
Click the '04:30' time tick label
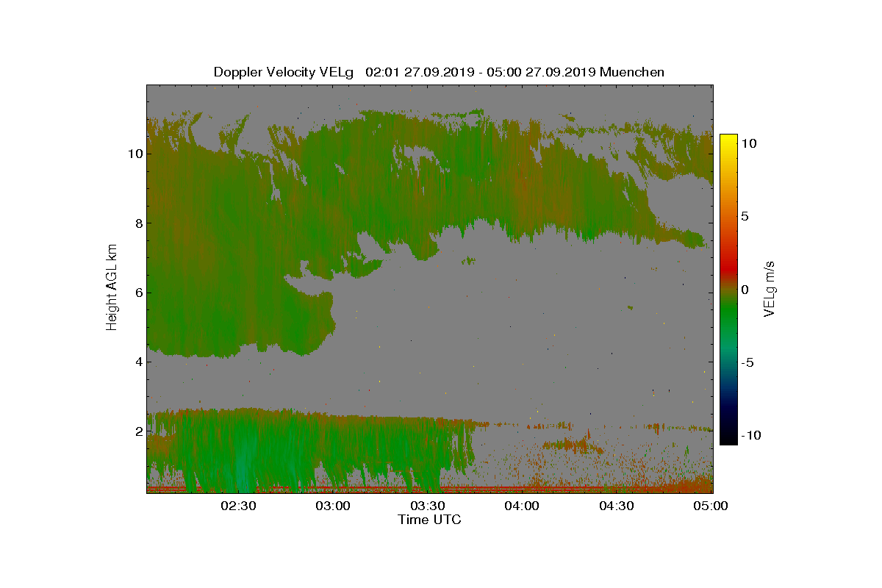click(617, 506)
